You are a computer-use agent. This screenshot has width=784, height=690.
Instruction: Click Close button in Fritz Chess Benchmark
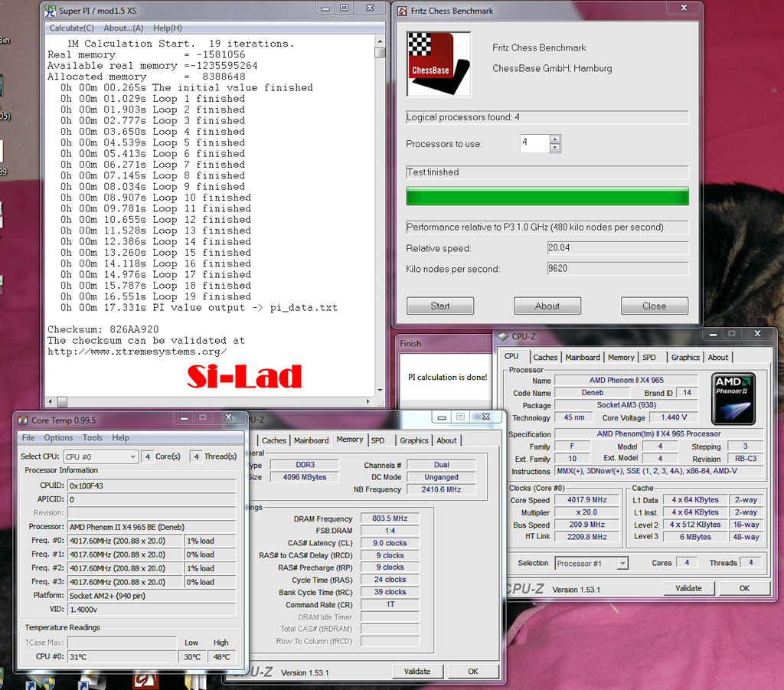point(655,306)
